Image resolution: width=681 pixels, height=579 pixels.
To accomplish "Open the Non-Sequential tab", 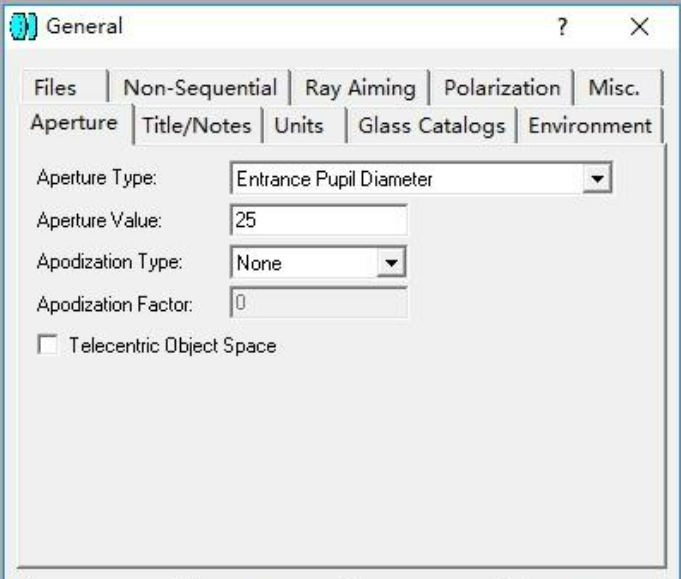I will (200, 88).
